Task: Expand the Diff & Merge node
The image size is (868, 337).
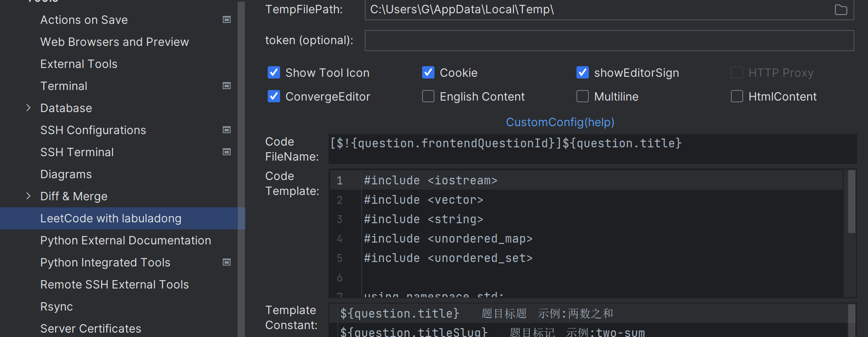Action: [28, 196]
